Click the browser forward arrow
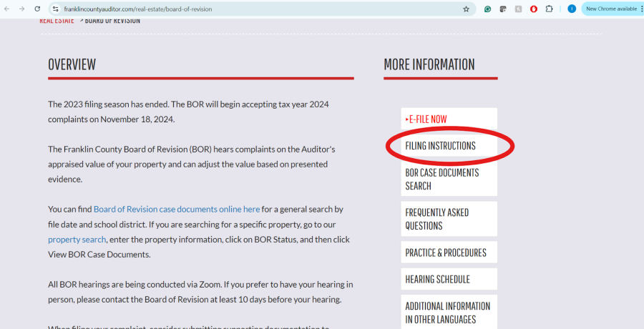Screen dimensions: 644x329 click(22, 9)
